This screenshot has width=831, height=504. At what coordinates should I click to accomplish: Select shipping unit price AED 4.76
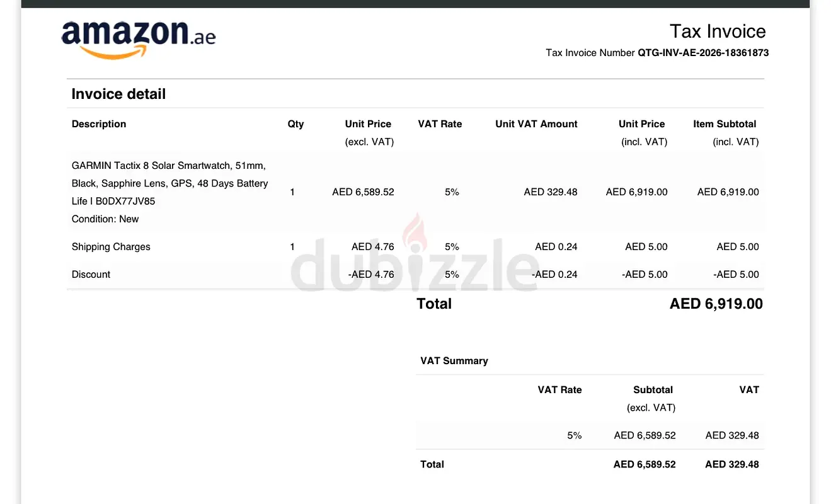(x=373, y=247)
